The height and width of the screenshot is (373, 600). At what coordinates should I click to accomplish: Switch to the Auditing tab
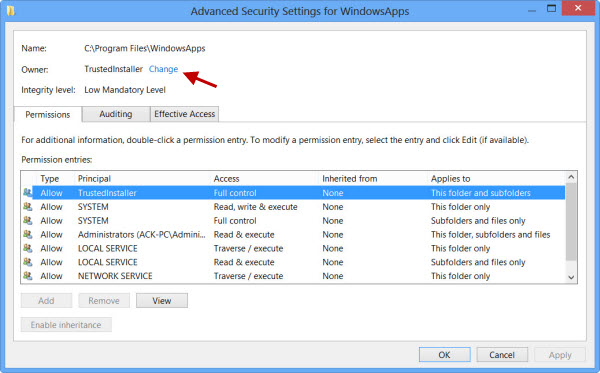116,114
